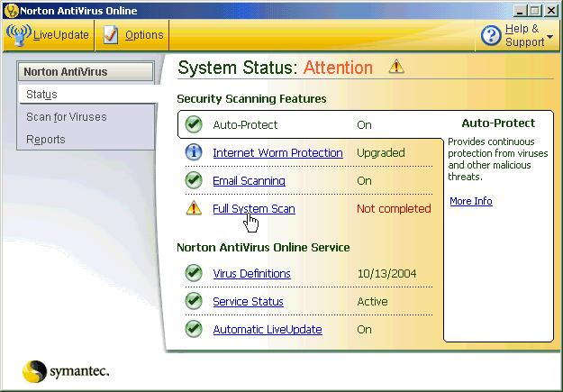Click the Symantec logo
563x392 pixels.
[66, 372]
